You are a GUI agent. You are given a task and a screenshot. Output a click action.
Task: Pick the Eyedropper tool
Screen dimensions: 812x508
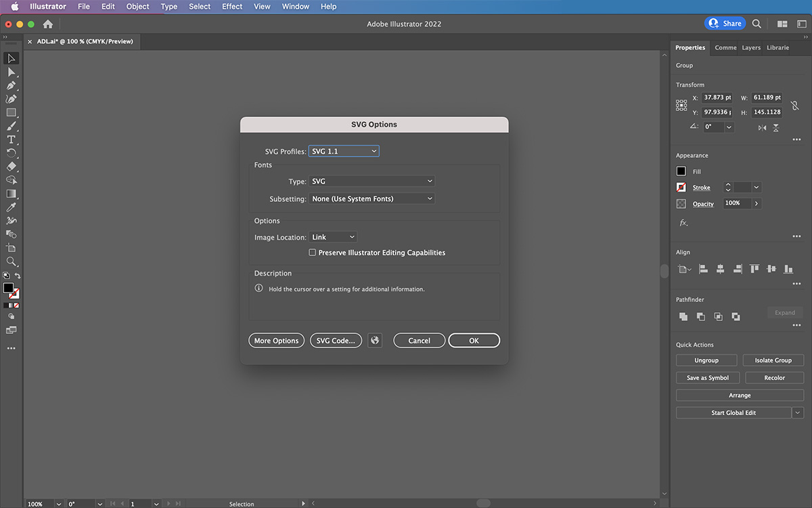click(x=11, y=207)
